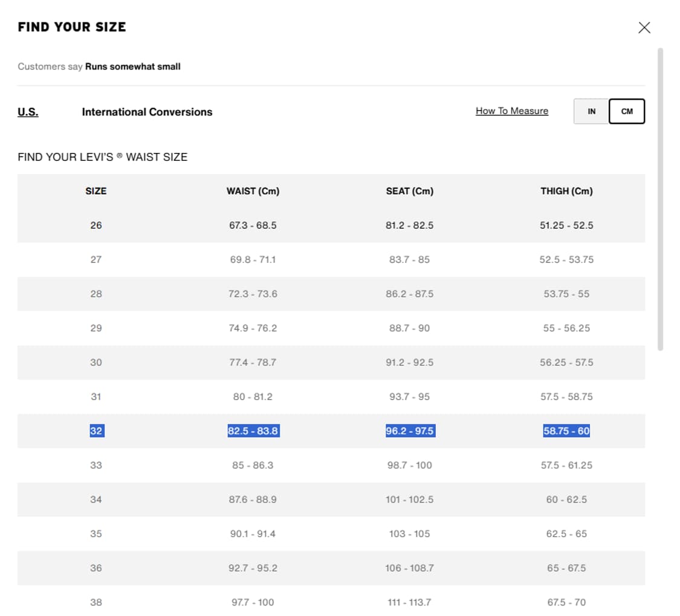This screenshot has height=616, width=680.
Task: Open the U.S. sizing tab
Action: (x=28, y=112)
